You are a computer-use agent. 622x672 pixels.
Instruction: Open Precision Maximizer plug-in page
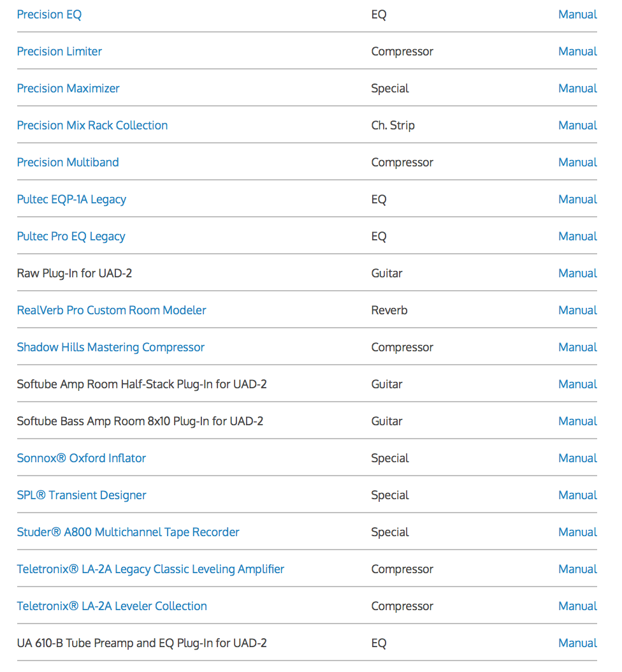(x=68, y=89)
